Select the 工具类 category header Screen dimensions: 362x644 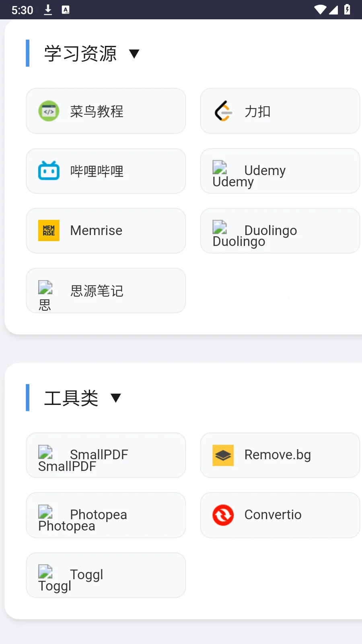click(x=71, y=398)
